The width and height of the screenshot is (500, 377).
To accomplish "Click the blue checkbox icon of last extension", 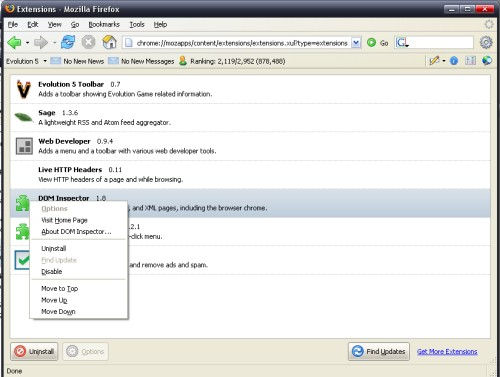I will pos(22,260).
